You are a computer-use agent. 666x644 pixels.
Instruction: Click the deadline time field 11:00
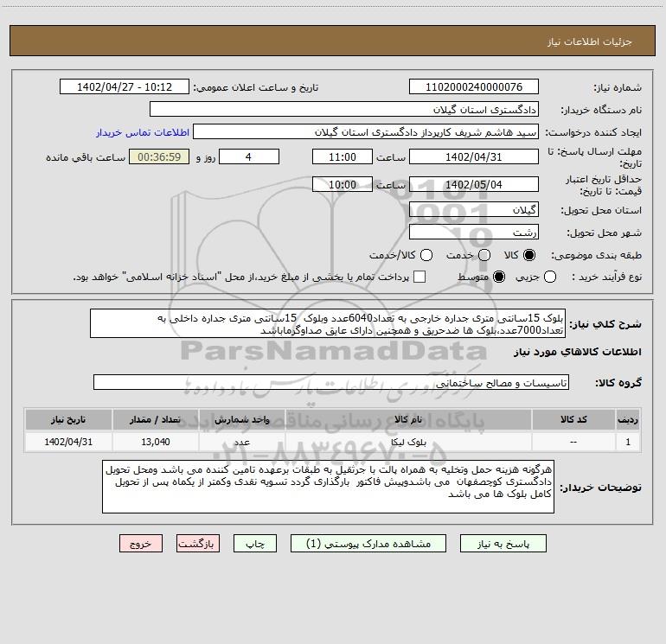(x=343, y=156)
